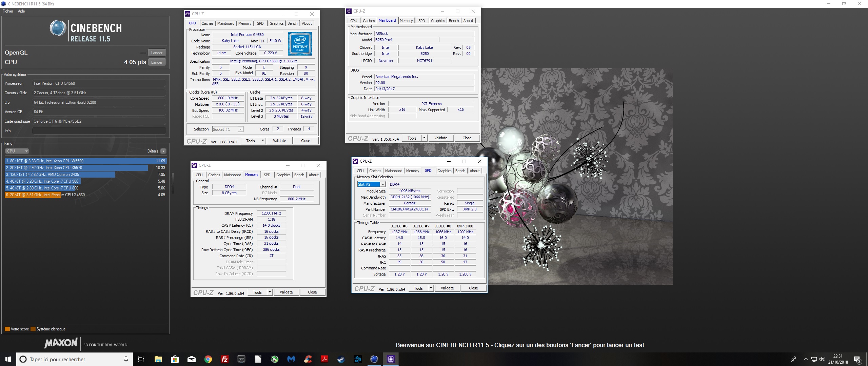The image size is (868, 366).
Task: Open the Action Center notifications icon
Action: (x=857, y=359)
